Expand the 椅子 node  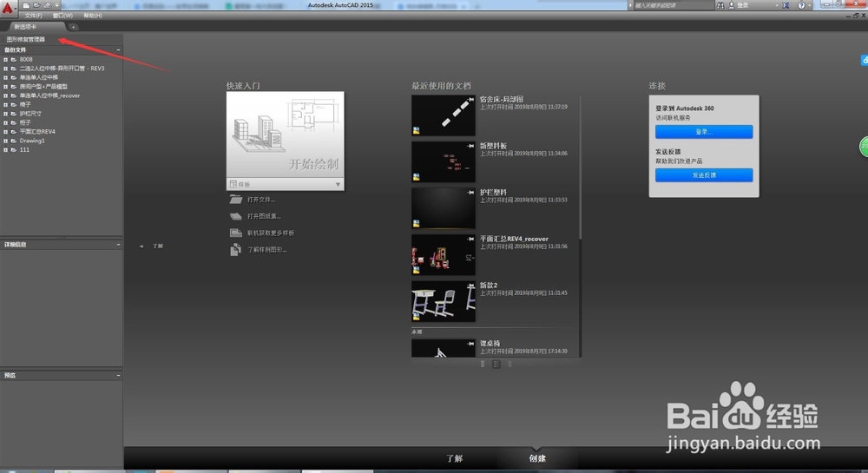click(5, 104)
